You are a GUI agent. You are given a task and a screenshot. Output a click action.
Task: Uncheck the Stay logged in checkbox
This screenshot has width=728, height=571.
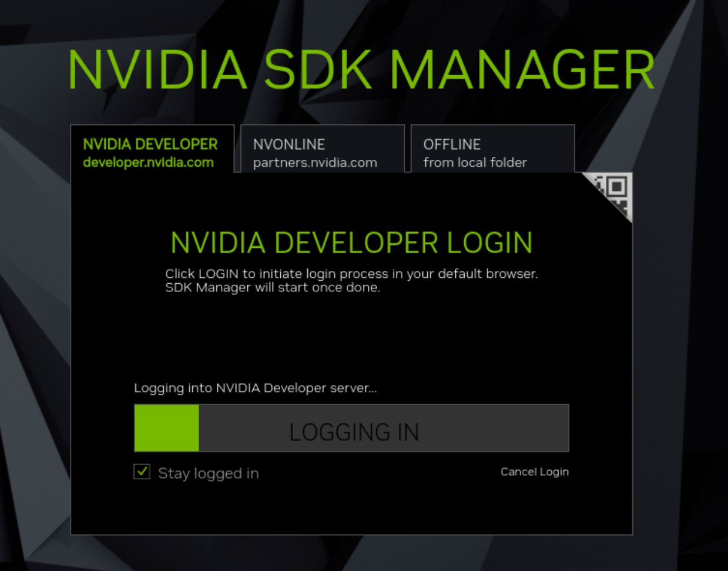142,472
